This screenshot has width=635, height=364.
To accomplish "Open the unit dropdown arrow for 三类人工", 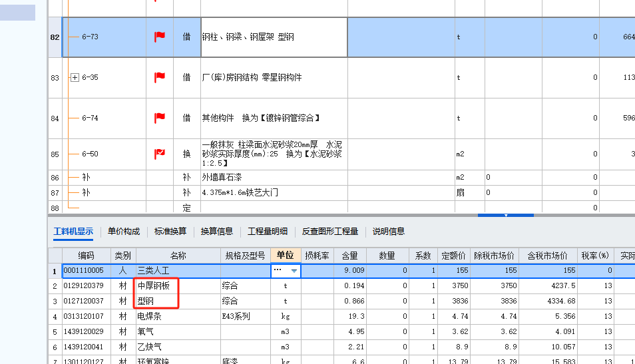I will (x=294, y=270).
